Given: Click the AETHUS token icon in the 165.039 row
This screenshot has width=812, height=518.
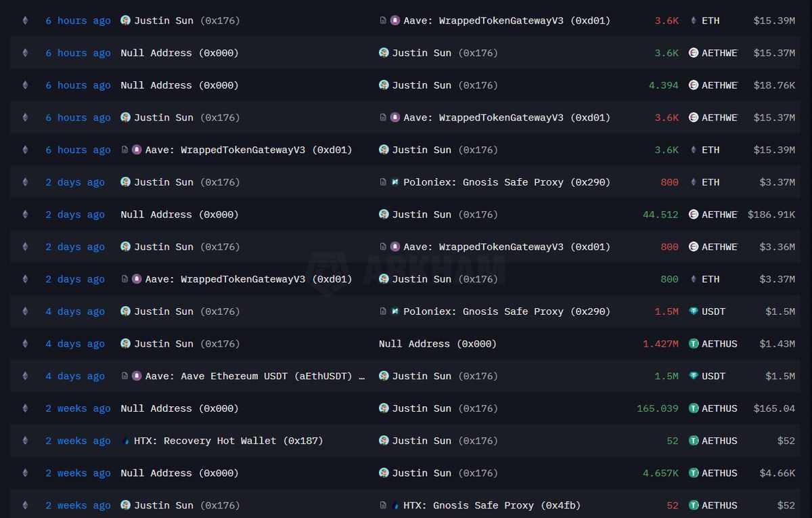Looking at the screenshot, I should point(694,408).
